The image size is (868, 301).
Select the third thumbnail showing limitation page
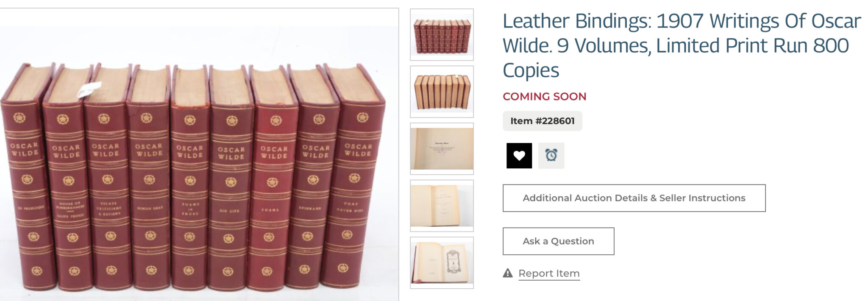pyautogui.click(x=442, y=149)
